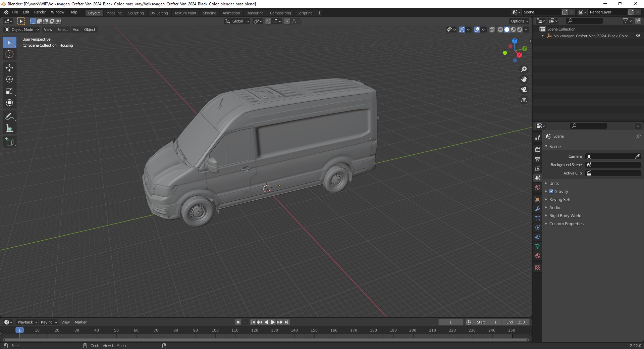Open the Particles properties tab
644x349 pixels.
pyautogui.click(x=538, y=218)
